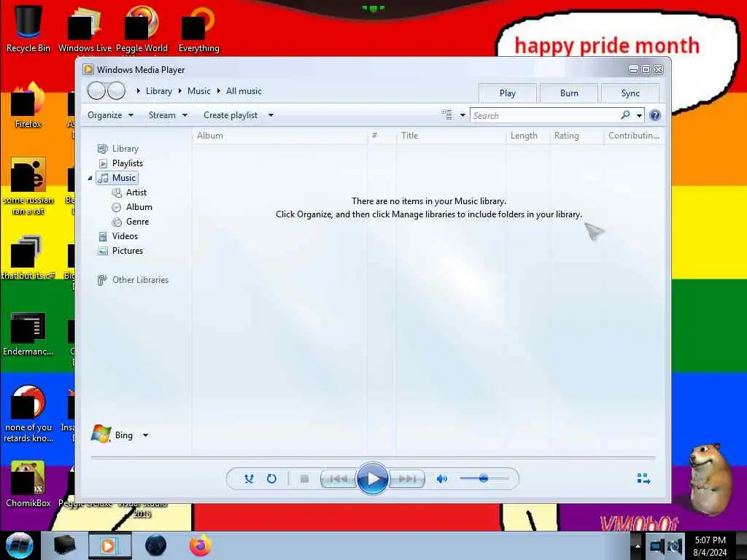Collapse the Music tree node
747x560 pixels.
(x=90, y=178)
